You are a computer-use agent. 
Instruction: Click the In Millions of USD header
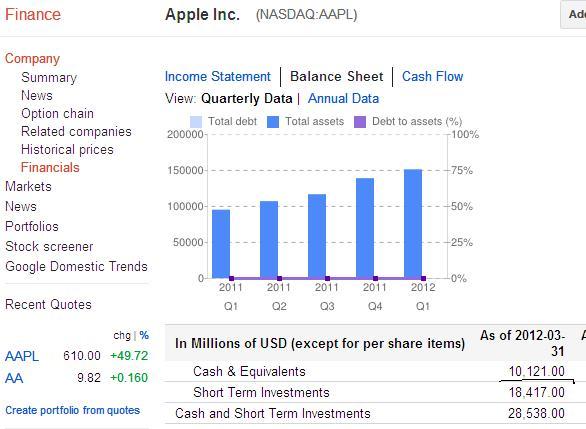(320, 343)
